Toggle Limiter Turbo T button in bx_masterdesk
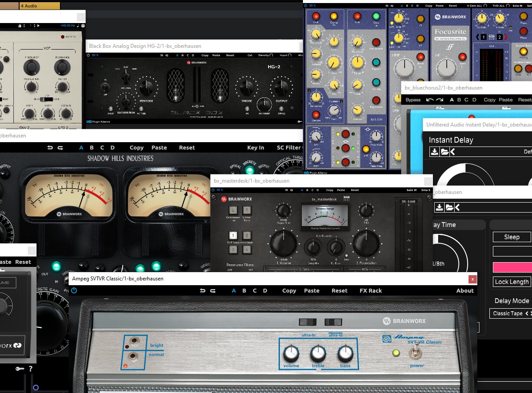 (246, 210)
